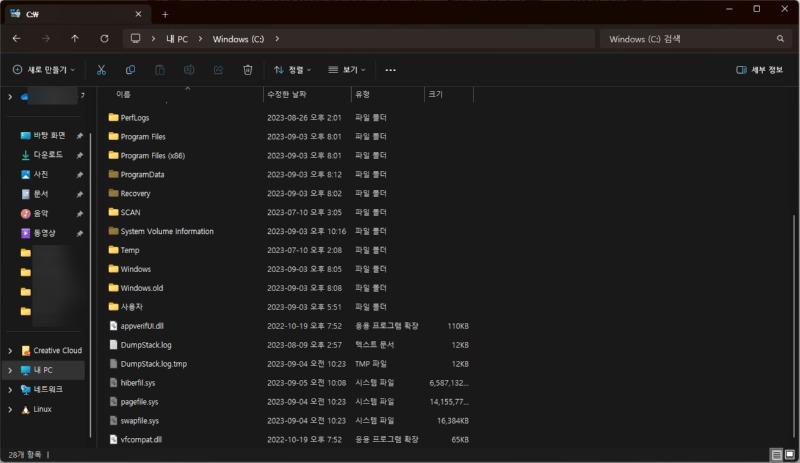The width and height of the screenshot is (800, 463).
Task: Select 내 PC in address breadcrumb
Action: coord(175,38)
